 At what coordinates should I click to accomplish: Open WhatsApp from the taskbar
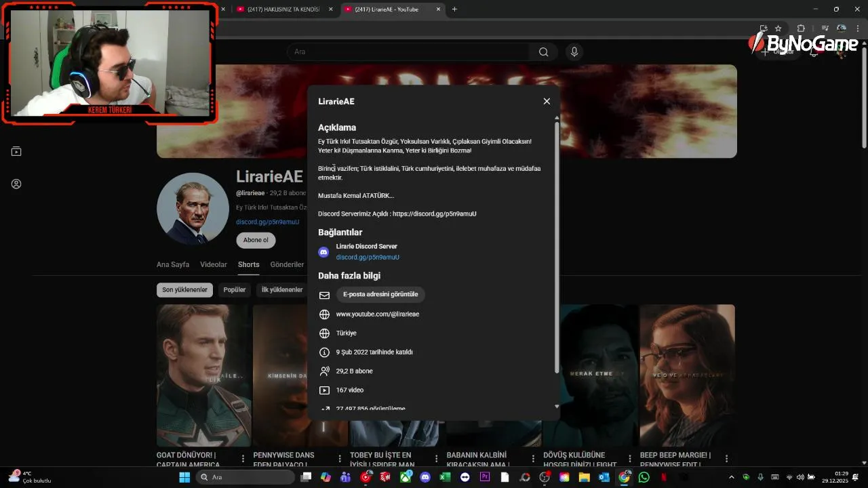[x=644, y=477]
